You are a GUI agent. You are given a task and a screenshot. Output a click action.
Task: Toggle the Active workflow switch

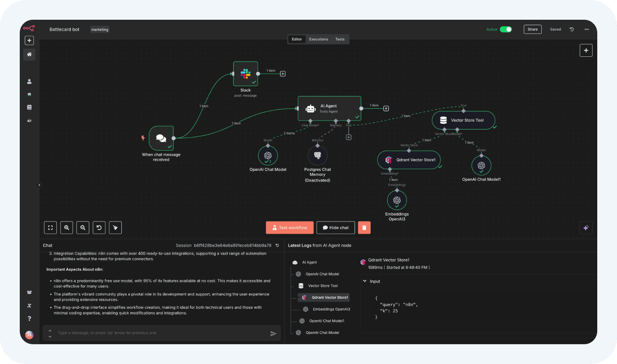coord(506,30)
